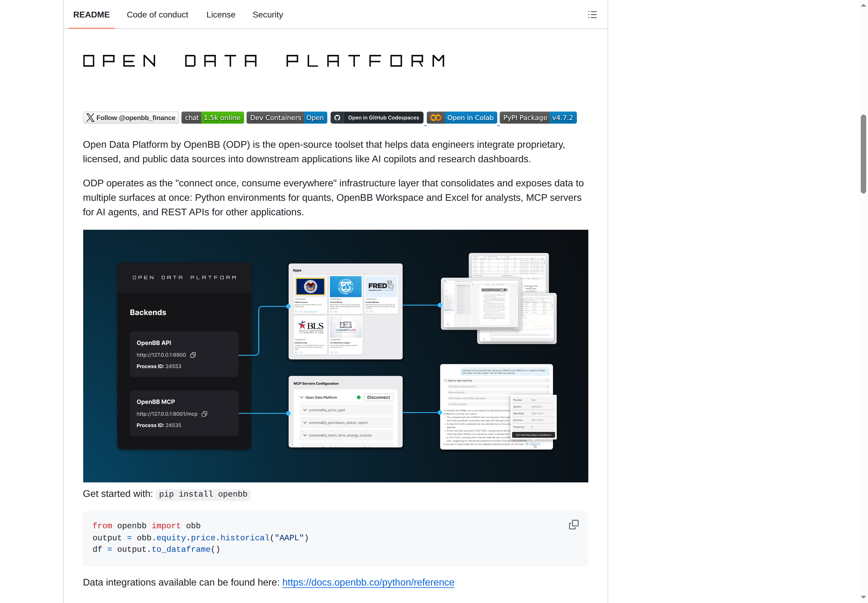Click the obb.equity.price.historical("AAPL") code line
This screenshot has width=868, height=603.
click(200, 538)
